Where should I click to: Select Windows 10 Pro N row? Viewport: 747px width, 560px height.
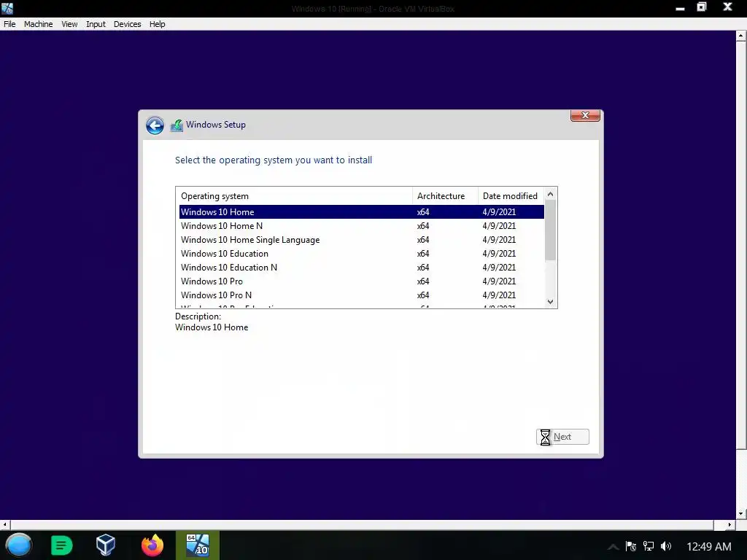pyautogui.click(x=362, y=295)
